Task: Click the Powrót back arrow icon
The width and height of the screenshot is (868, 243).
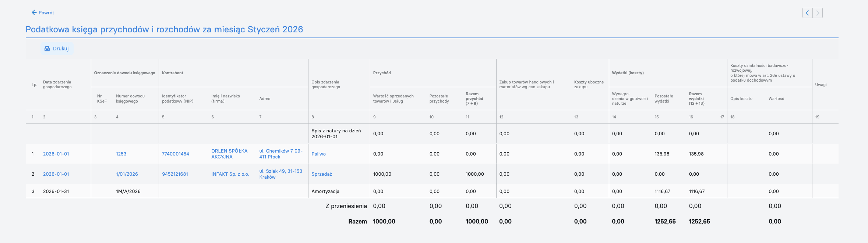Action: pyautogui.click(x=34, y=12)
